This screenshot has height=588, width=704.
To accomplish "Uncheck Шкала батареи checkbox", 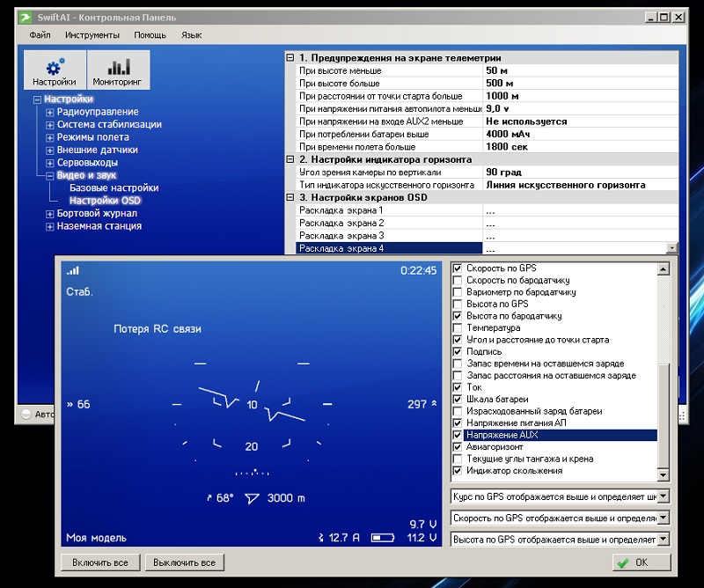I will 458,400.
